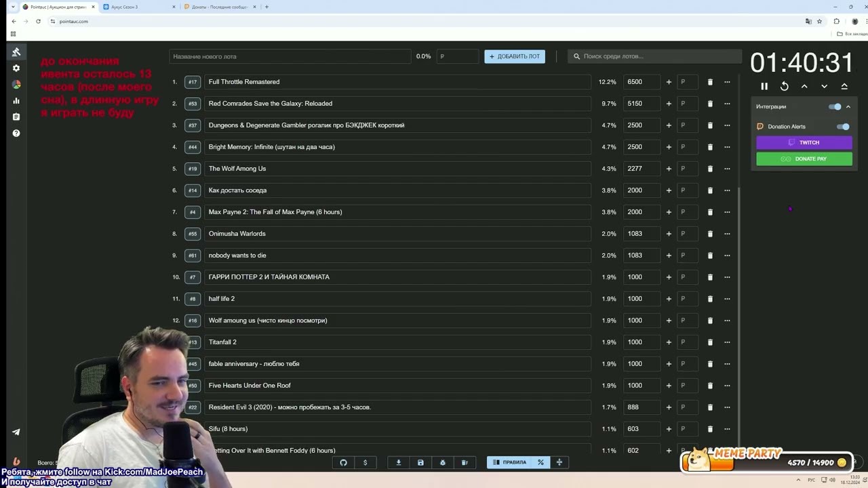Viewport: 868px width, 488px height.
Task: Toggle the Donation Alerts switch
Action: click(x=843, y=127)
